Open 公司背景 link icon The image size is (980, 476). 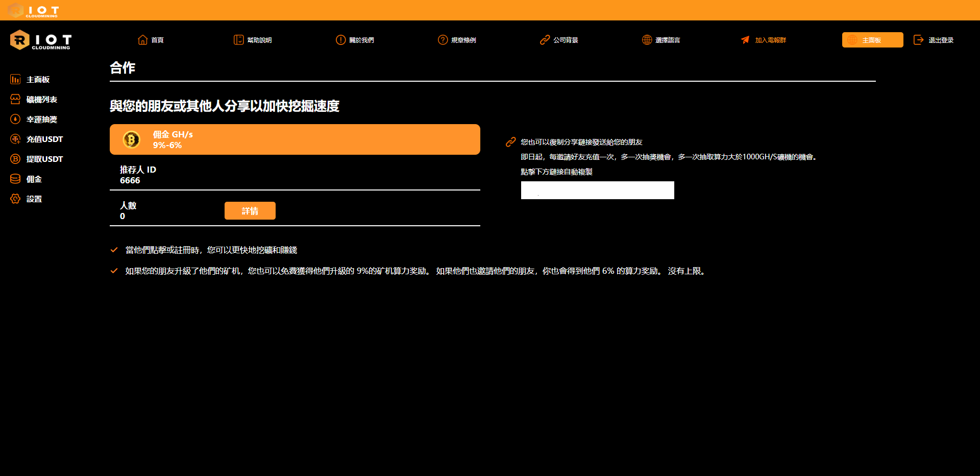(545, 40)
